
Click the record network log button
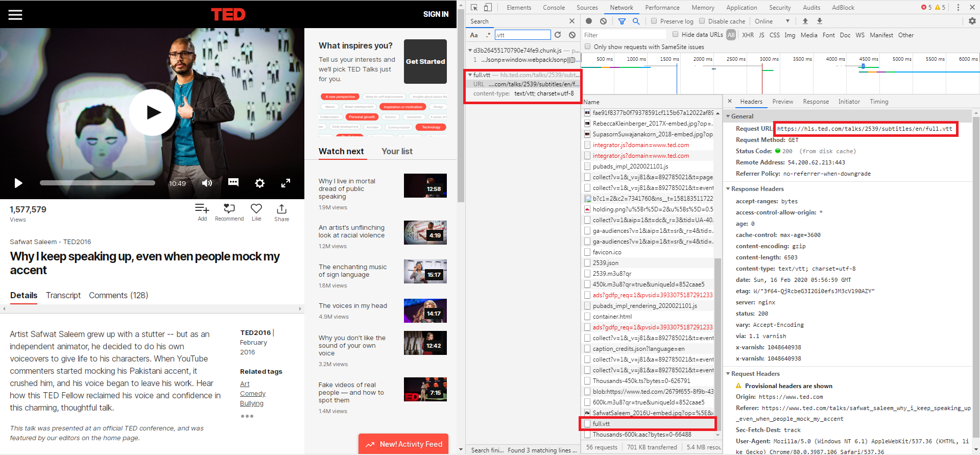589,21
